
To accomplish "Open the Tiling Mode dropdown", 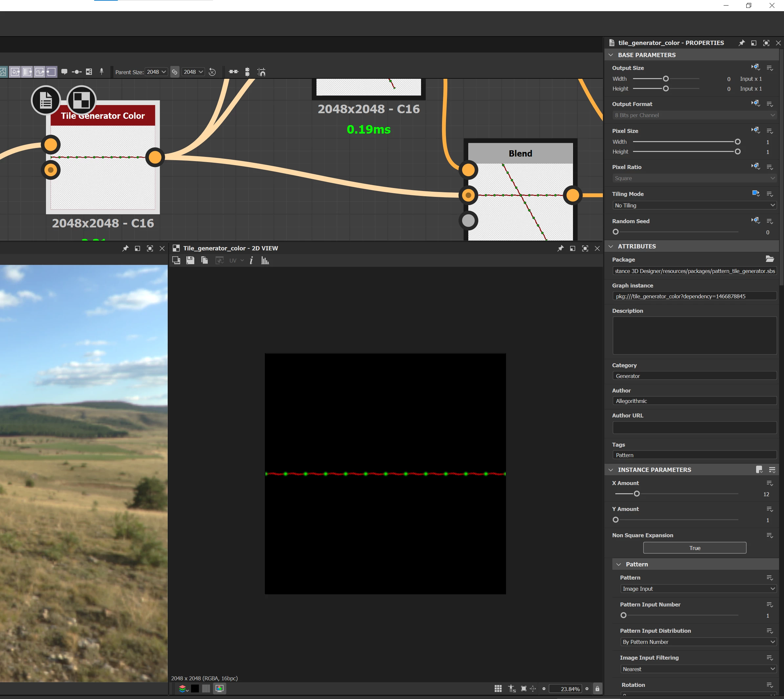I will [x=694, y=205].
